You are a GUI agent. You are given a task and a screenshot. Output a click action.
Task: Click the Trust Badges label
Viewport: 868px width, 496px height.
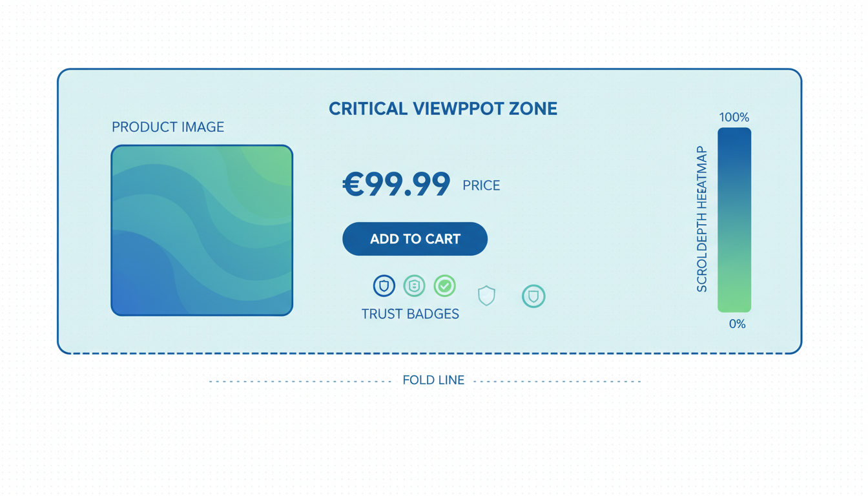(x=410, y=315)
